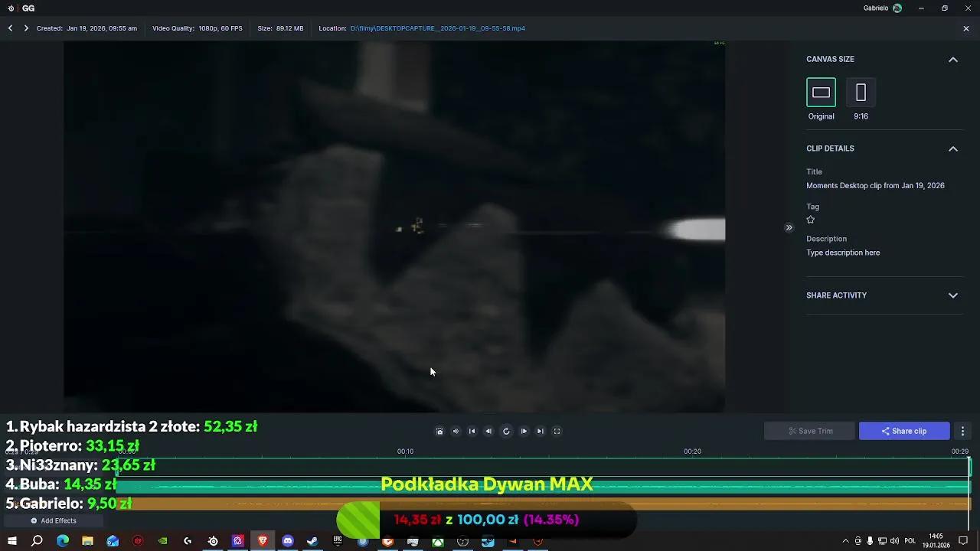This screenshot has height=551, width=980.
Task: Collapse the Canvas Size section
Action: (x=953, y=59)
